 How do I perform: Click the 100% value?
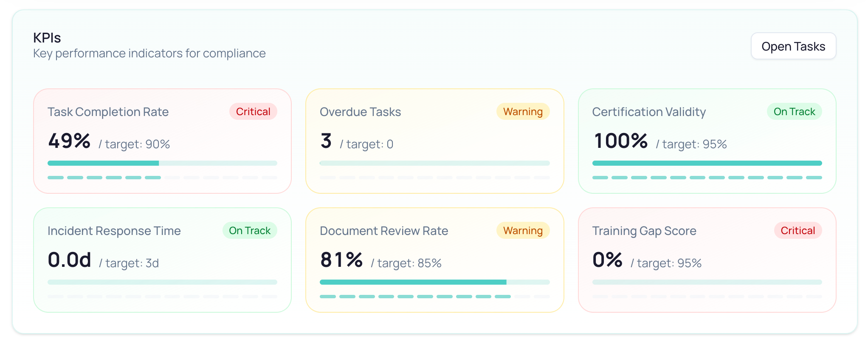[620, 141]
